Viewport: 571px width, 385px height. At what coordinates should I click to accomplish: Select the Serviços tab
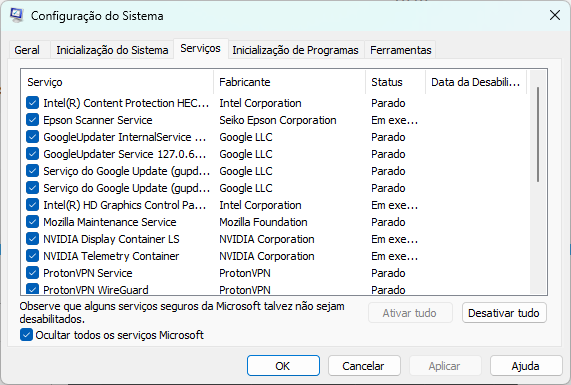200,48
